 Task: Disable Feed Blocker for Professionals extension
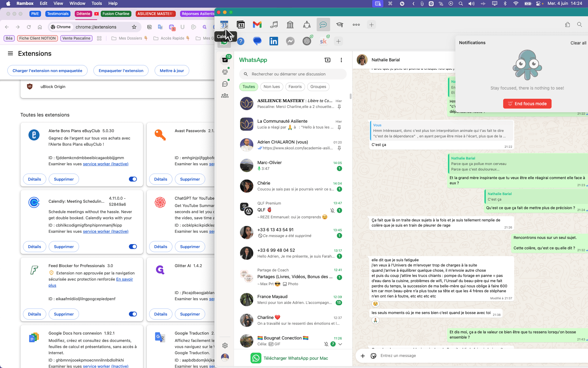(133, 314)
